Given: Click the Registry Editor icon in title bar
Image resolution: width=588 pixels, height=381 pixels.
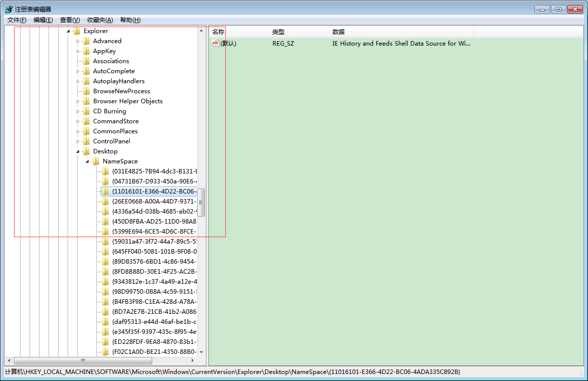Looking at the screenshot, I should pos(9,9).
